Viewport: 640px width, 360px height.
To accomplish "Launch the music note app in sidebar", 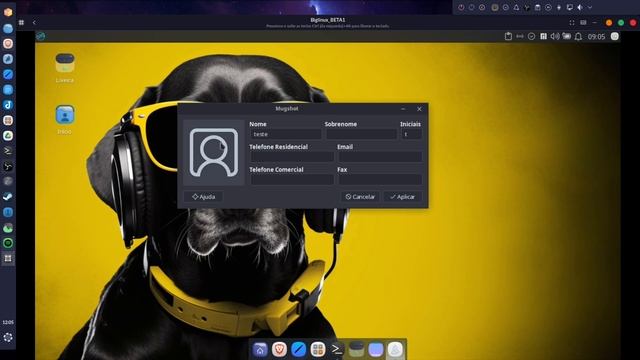I will [8, 105].
